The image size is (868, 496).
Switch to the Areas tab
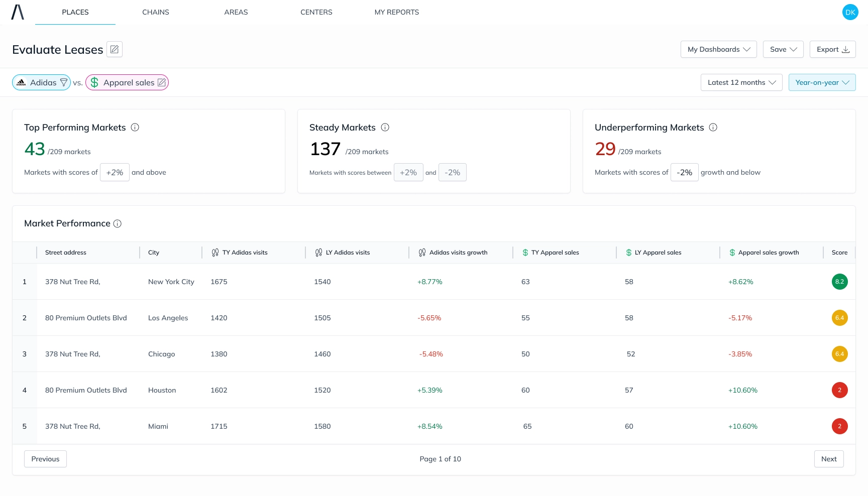point(236,12)
